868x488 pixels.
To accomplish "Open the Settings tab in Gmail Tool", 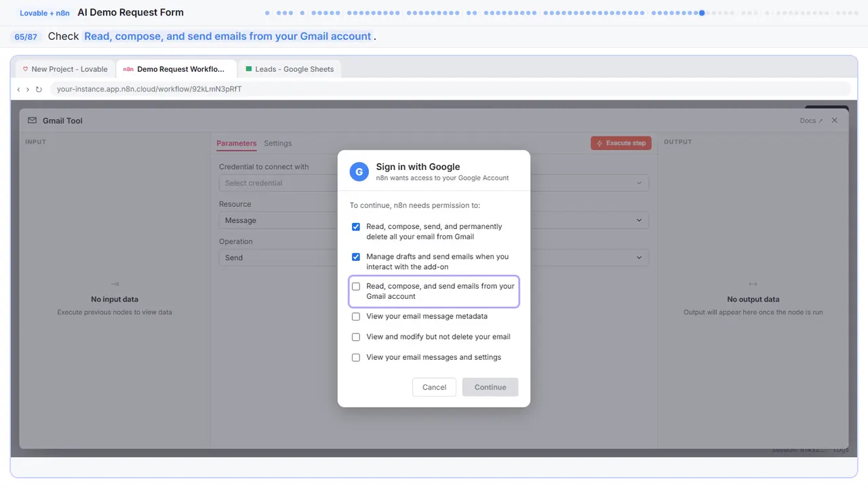I will (x=278, y=144).
